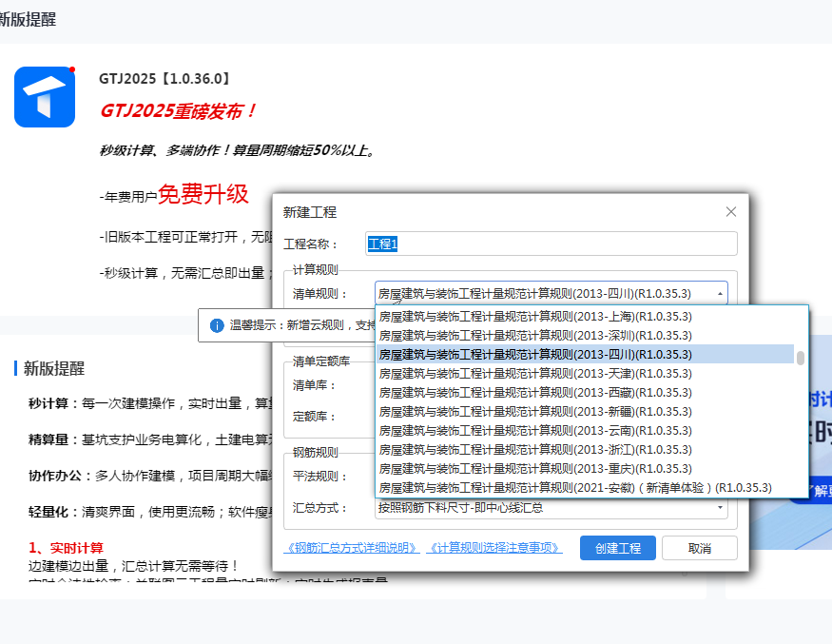Click the GTJ2025 blue app logo
This screenshot has height=644, width=832.
[45, 97]
